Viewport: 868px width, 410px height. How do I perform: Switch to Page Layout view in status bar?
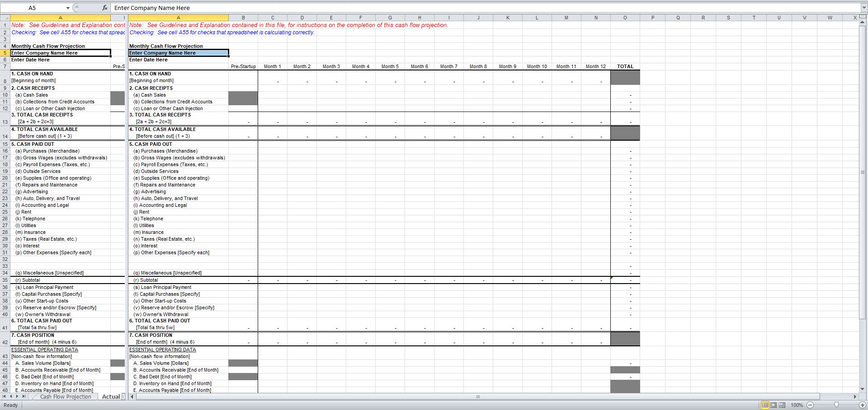pyautogui.click(x=774, y=405)
